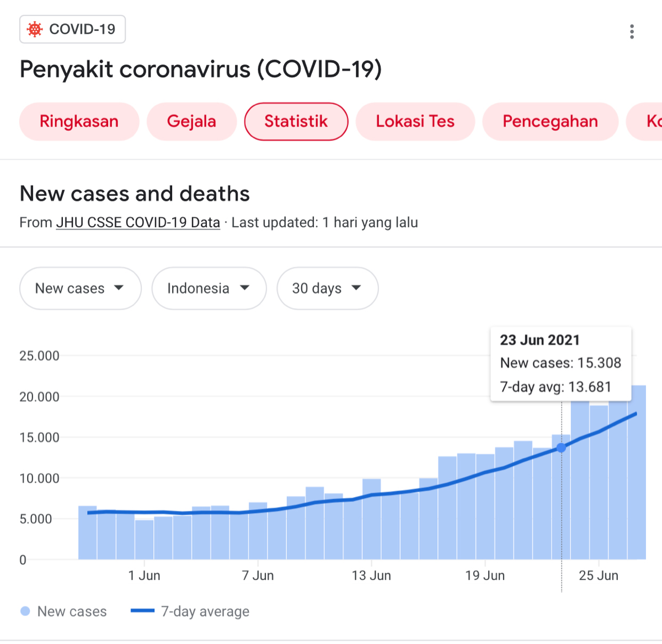
Task: Click the New cases dropdown arrow
Action: click(x=119, y=288)
